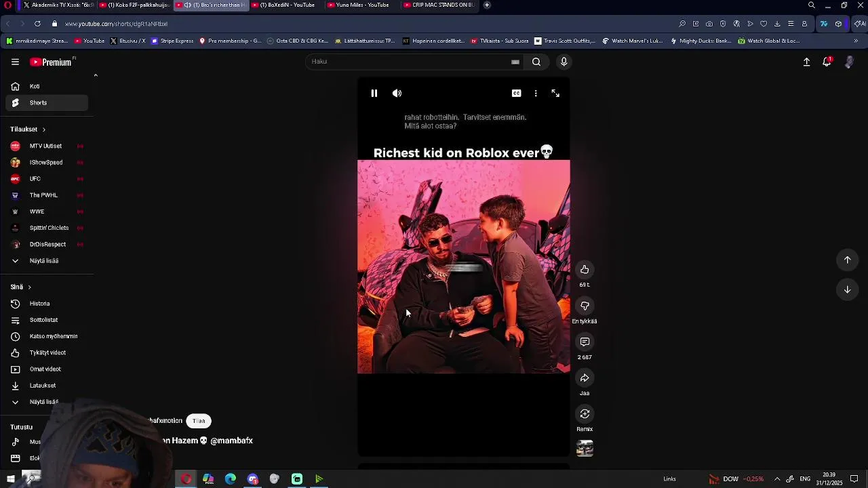Open The PWHL subscription channel
Viewport: 868px width, 488px height.
click(x=47, y=195)
